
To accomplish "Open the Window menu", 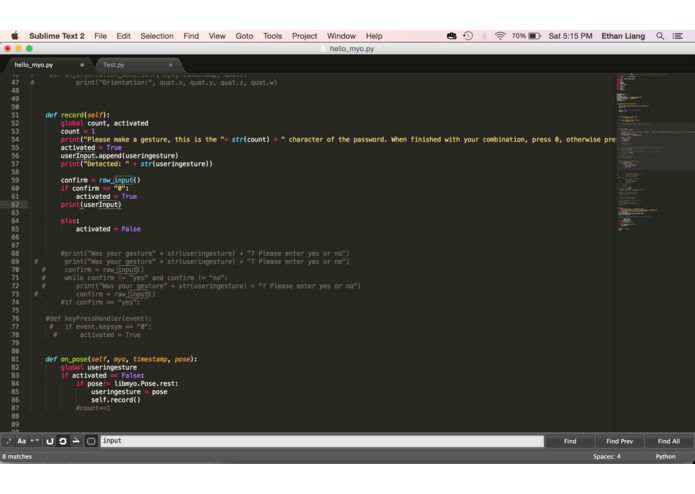I will (x=341, y=36).
